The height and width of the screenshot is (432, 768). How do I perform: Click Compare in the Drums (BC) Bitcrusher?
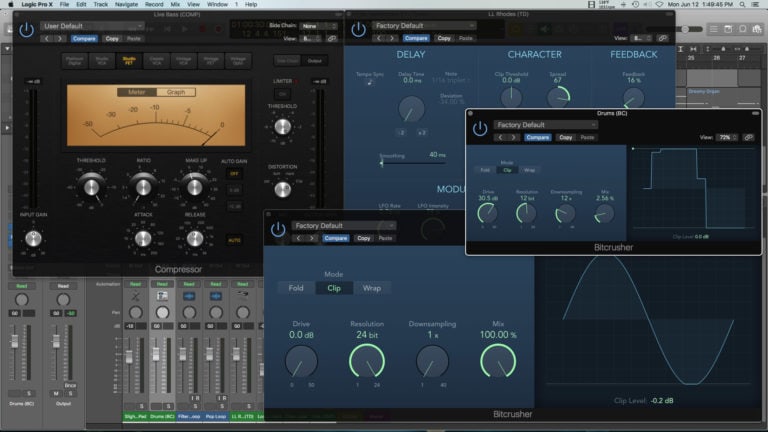coord(537,138)
